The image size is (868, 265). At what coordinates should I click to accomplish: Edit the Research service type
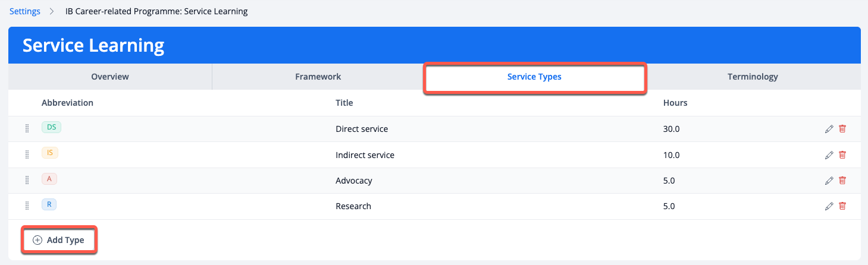pyautogui.click(x=829, y=206)
